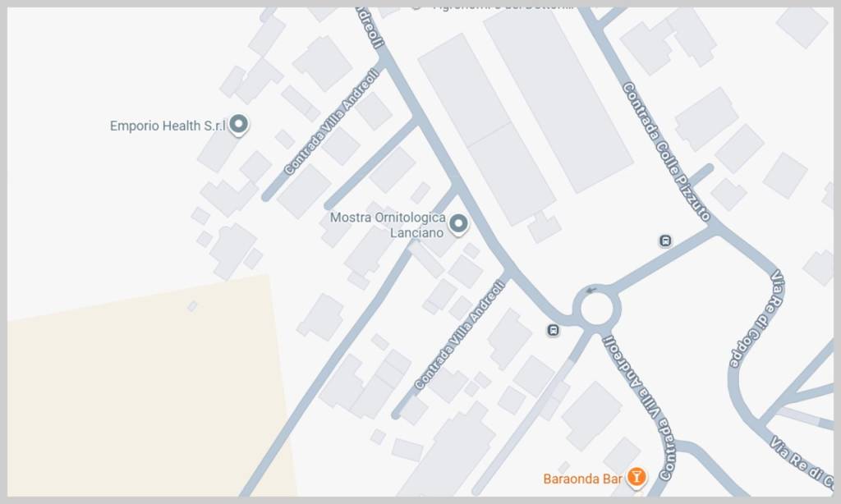Click the Emporio Health S.r.l map pin
Viewport: 841px width, 504px height.
coord(239,125)
